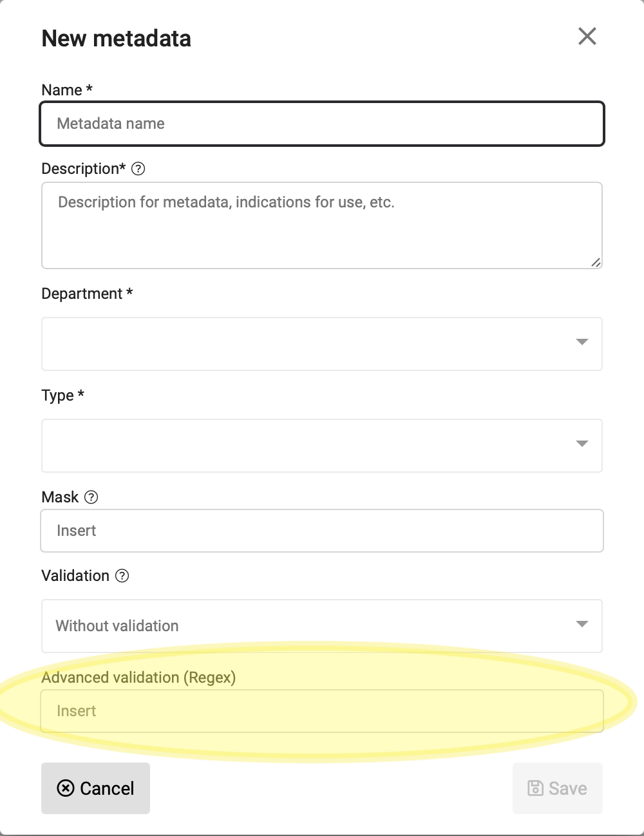Click the Save button text
The image size is (644, 836).
point(567,788)
